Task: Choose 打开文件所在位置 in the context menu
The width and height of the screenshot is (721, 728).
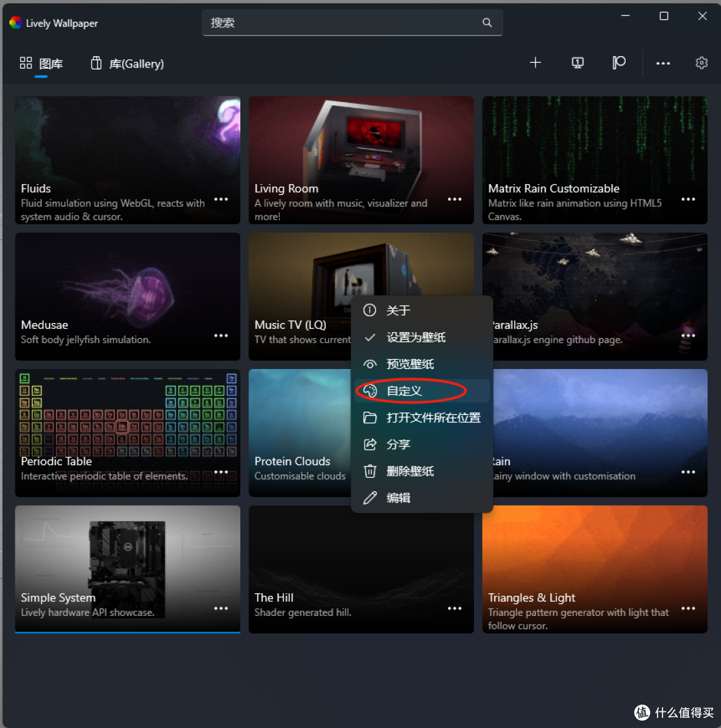Action: coord(422,418)
